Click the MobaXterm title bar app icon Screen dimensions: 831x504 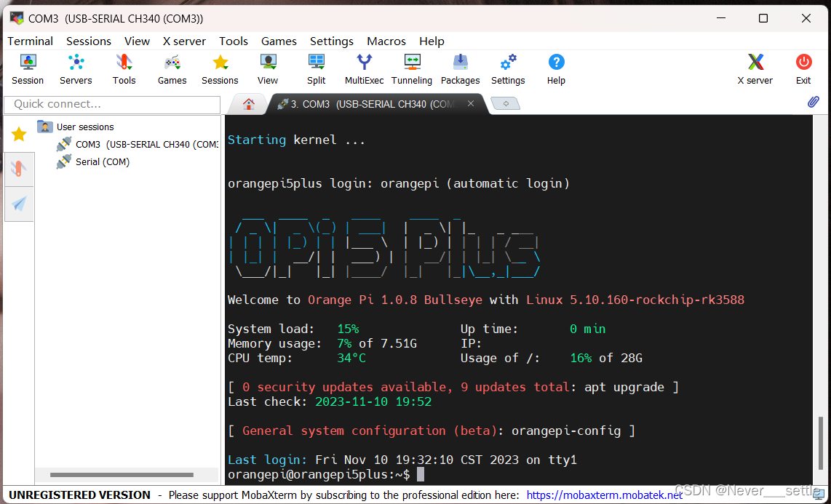pos(17,18)
